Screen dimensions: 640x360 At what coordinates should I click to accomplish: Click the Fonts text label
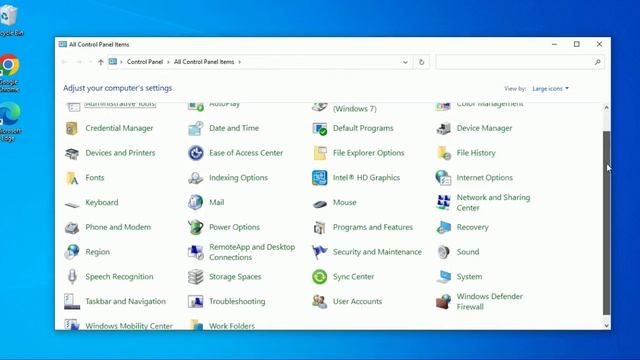tap(95, 178)
